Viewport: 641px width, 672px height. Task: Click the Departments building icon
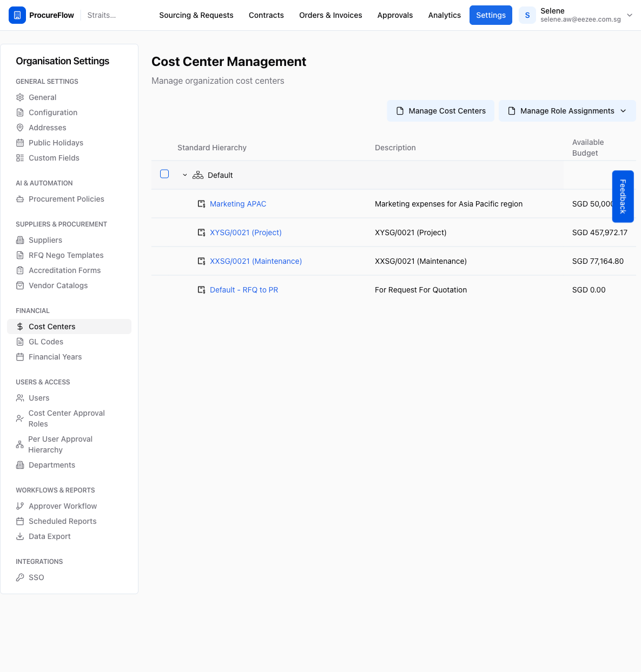tap(20, 465)
